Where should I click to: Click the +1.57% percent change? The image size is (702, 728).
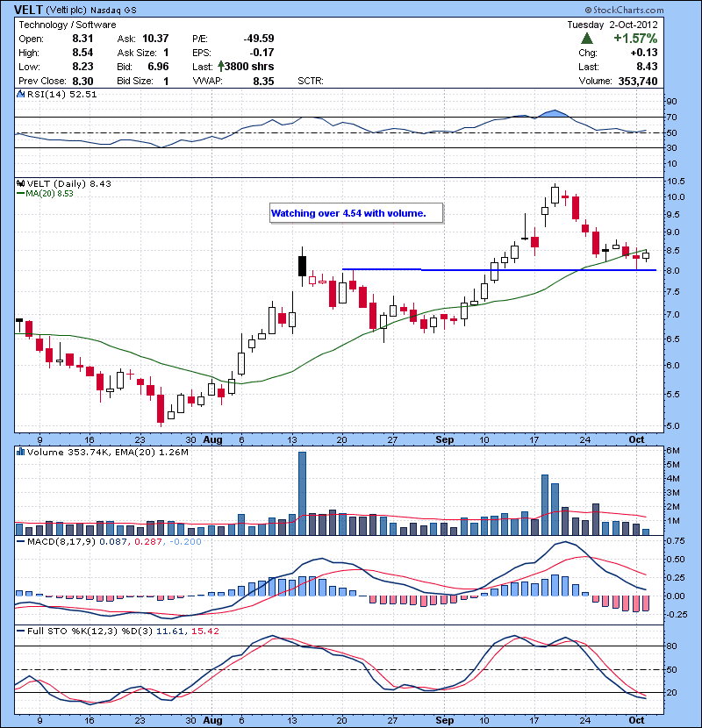point(635,38)
